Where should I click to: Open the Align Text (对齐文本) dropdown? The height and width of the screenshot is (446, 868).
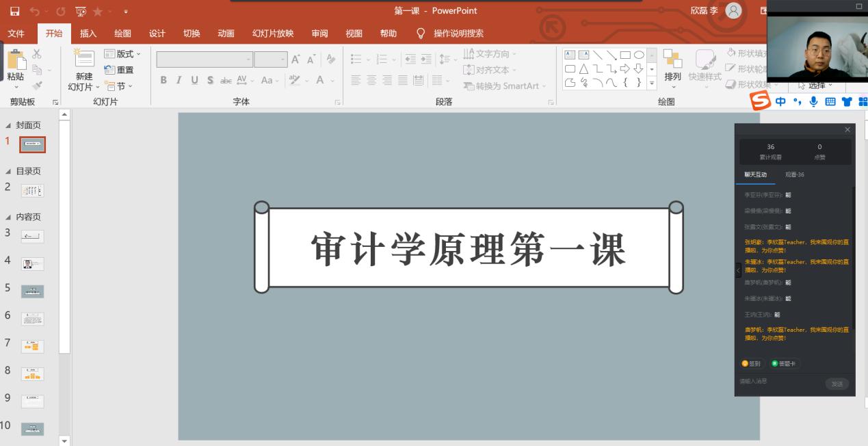490,70
